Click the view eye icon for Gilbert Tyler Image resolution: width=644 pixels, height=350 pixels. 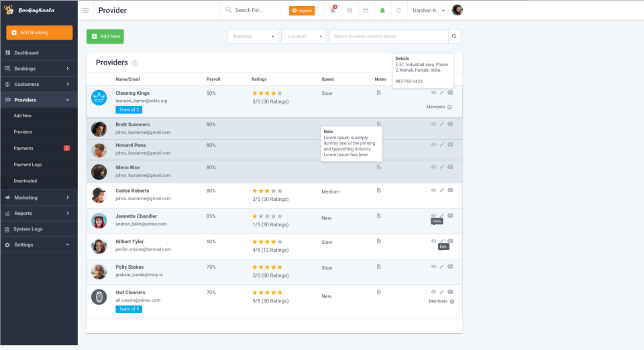click(x=433, y=241)
